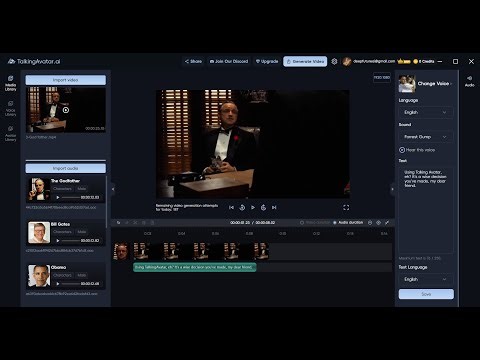This screenshot has height=360, width=480.
Task: Open the Media Library sidebar tab
Action: 10,83
